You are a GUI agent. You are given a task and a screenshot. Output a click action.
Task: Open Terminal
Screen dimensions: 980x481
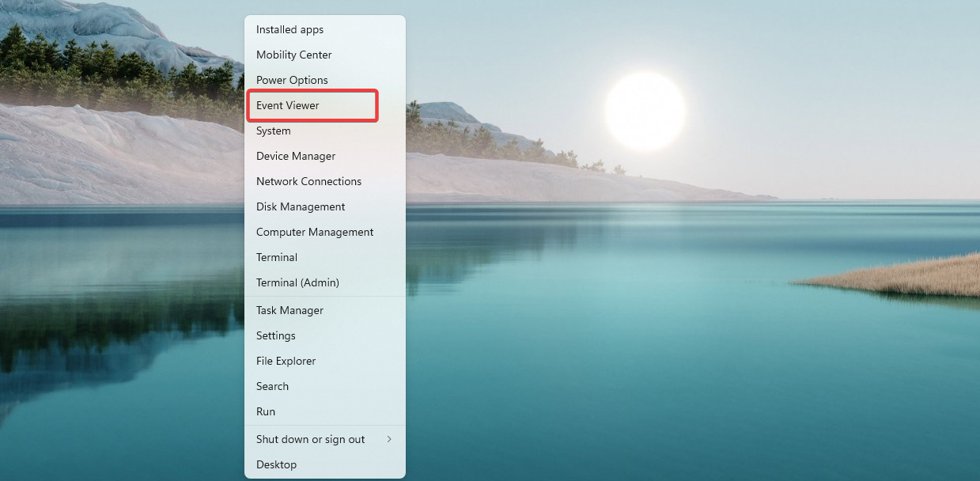coord(276,257)
